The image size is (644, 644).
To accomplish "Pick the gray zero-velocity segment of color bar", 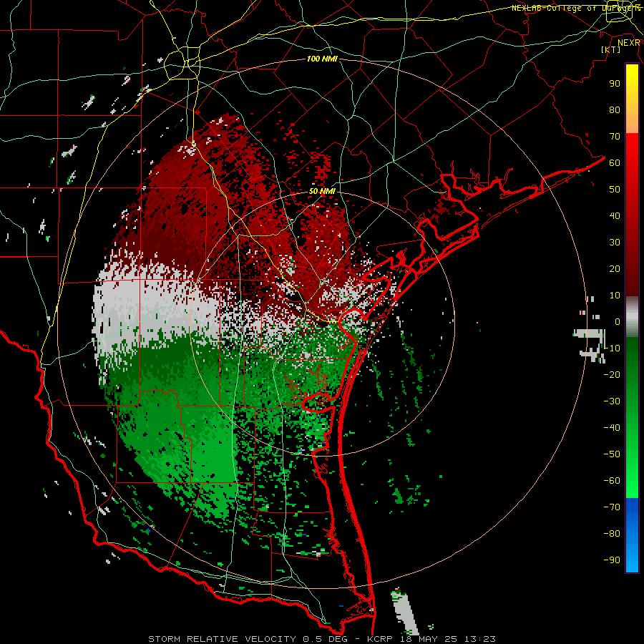I will pos(632,317).
